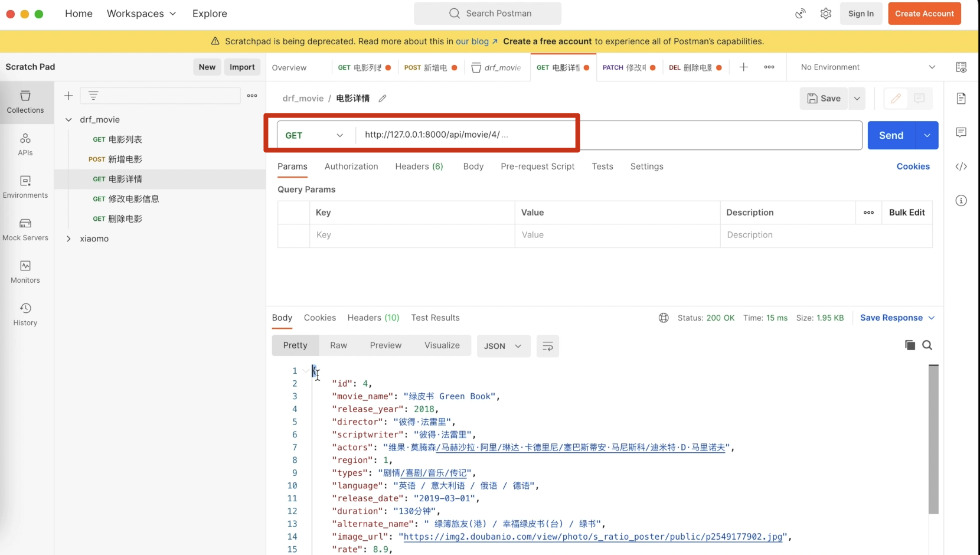Open collections panel more options menu
This screenshot has width=980, height=555.
252,96
